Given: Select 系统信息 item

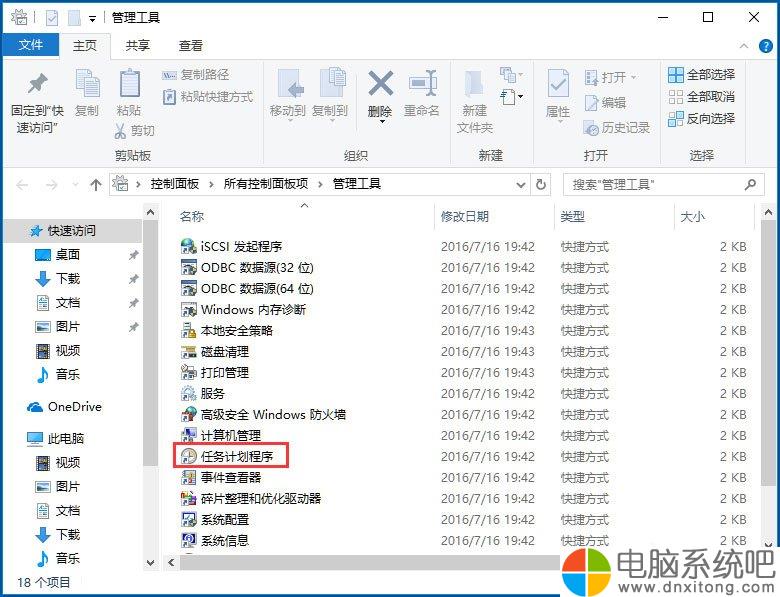Looking at the screenshot, I should point(215,540).
